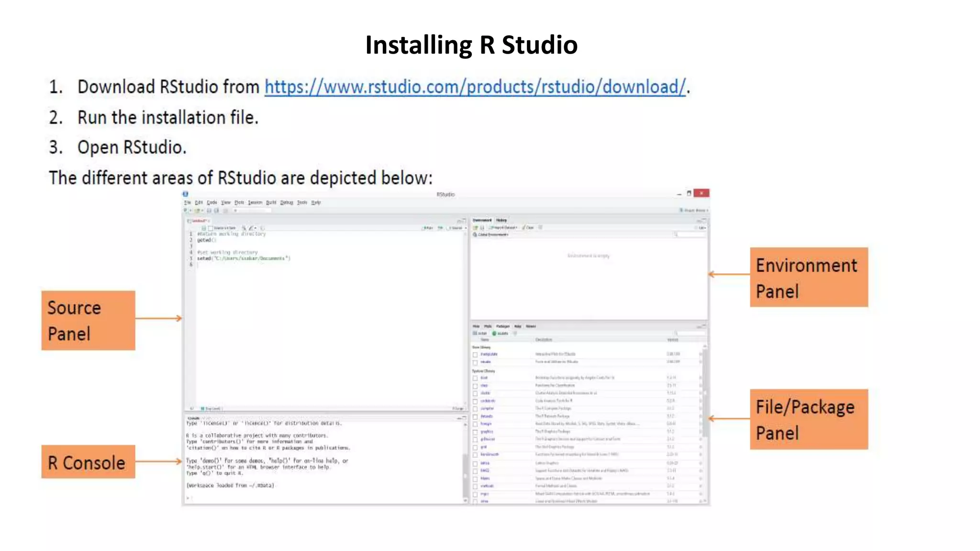Check the foreign package checkbox
Image resolution: width=980 pixels, height=551 pixels.
pos(475,424)
